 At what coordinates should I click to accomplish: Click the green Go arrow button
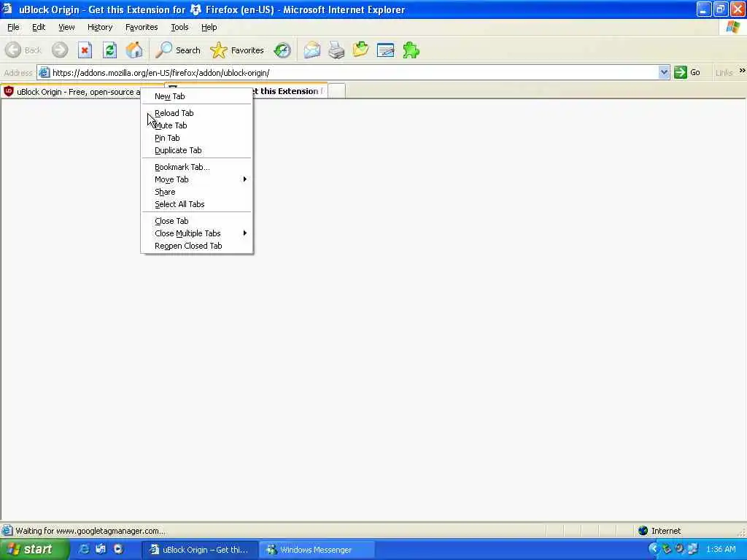coord(681,72)
